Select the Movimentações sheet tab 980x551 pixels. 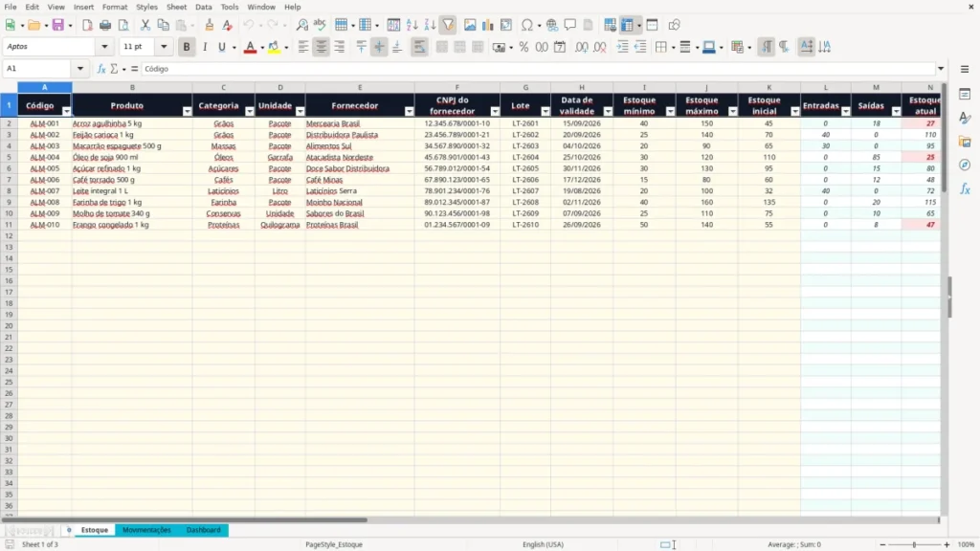146,530
